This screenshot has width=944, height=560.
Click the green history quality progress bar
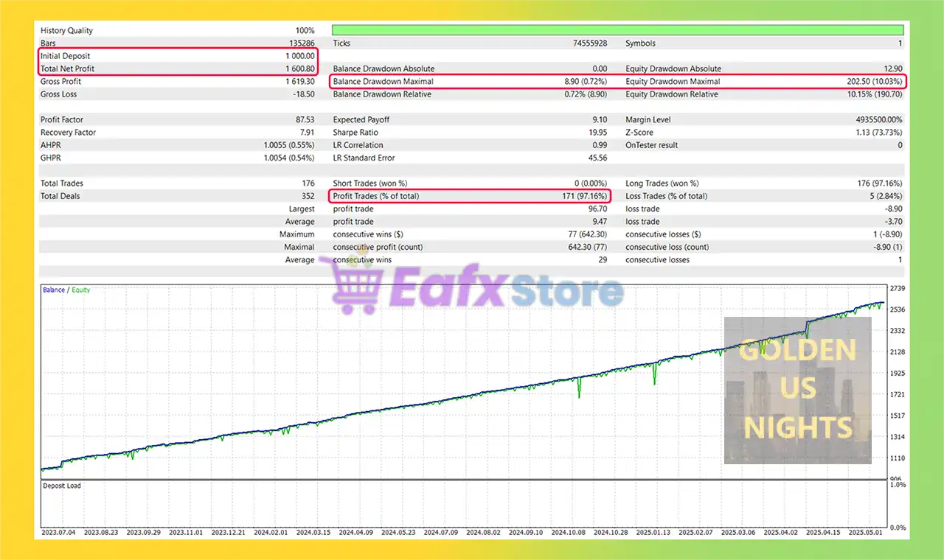[x=618, y=30]
